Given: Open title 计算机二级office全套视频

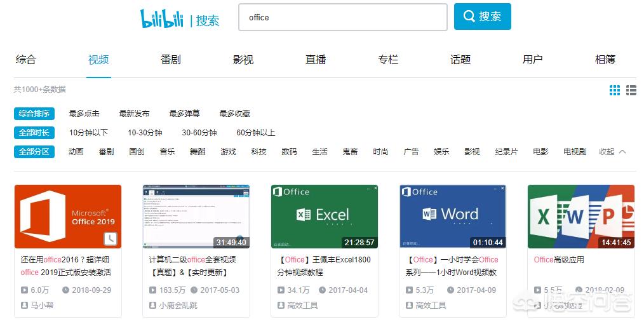Looking at the screenshot, I should 192,266.
